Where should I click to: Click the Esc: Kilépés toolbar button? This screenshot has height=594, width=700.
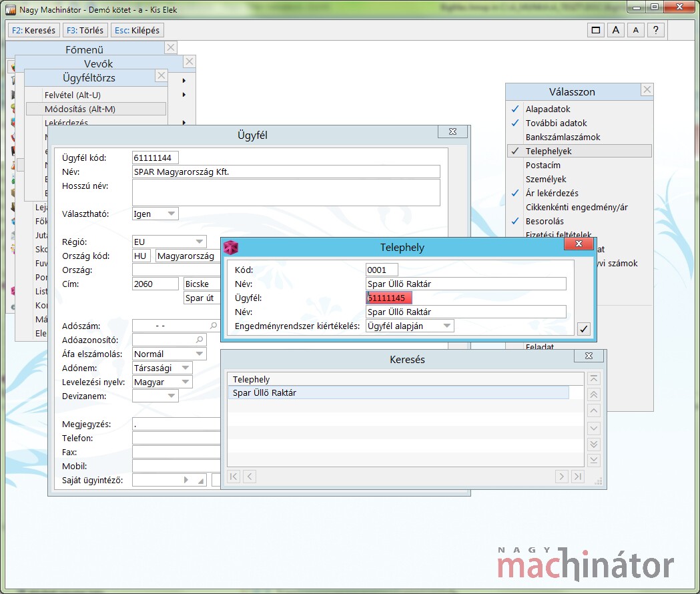[x=137, y=31]
